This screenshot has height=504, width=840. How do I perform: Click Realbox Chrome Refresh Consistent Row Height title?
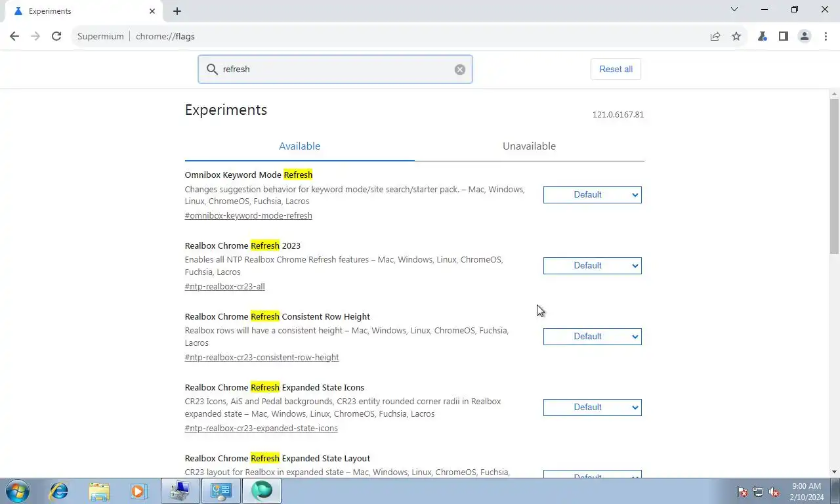277,317
